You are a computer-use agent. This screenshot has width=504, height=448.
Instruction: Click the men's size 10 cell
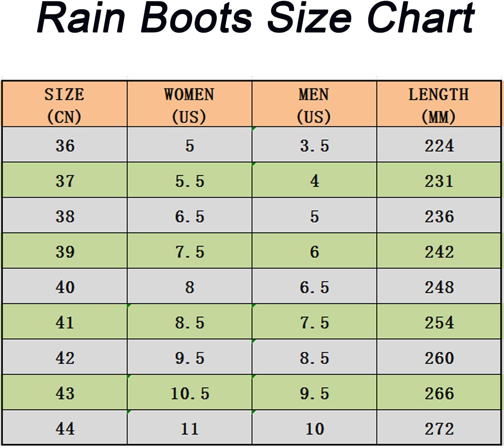314,428
